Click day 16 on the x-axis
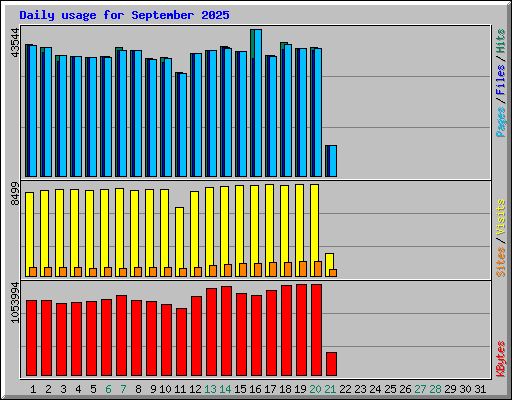512x400 pixels. [x=255, y=389]
